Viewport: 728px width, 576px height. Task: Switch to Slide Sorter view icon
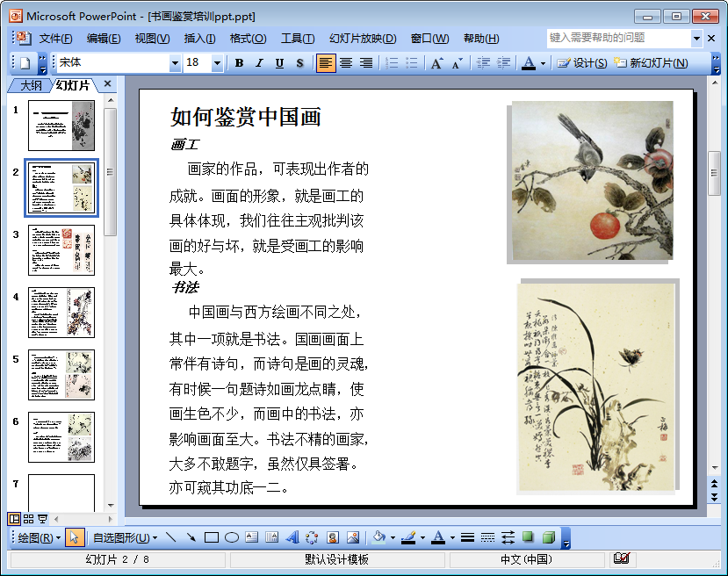pos(29,519)
